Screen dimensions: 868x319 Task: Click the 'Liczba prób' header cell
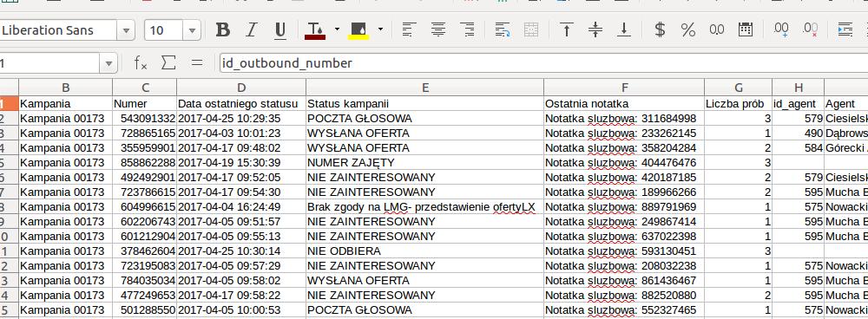739,103
